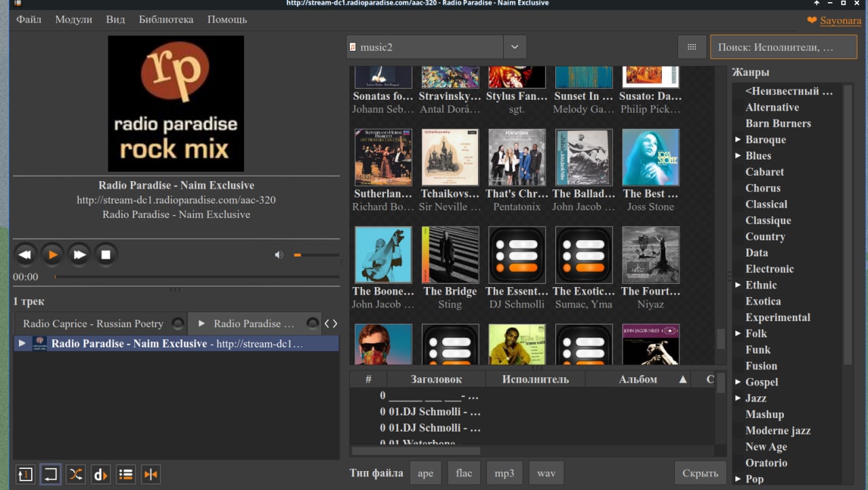
Task: Toggle Repeat 1 mode button
Action: point(25,474)
